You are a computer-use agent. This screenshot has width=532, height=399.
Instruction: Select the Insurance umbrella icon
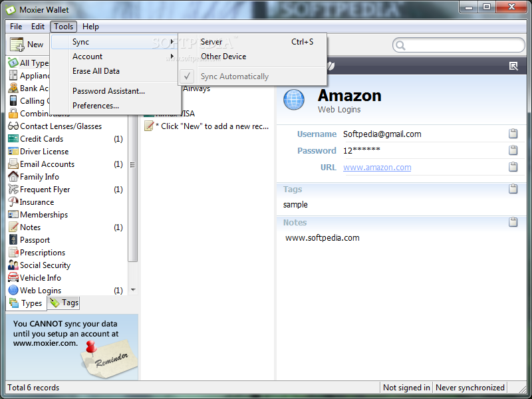point(13,202)
